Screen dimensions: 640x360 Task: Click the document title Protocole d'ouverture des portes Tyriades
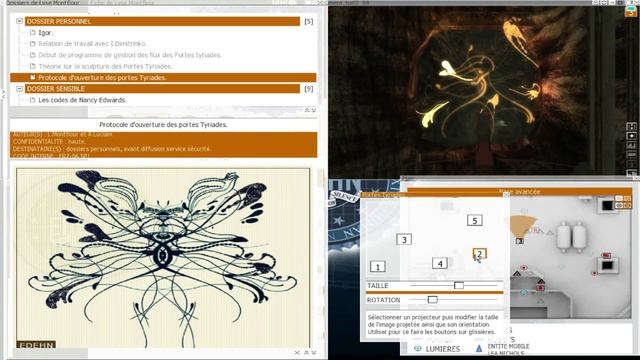point(163,124)
